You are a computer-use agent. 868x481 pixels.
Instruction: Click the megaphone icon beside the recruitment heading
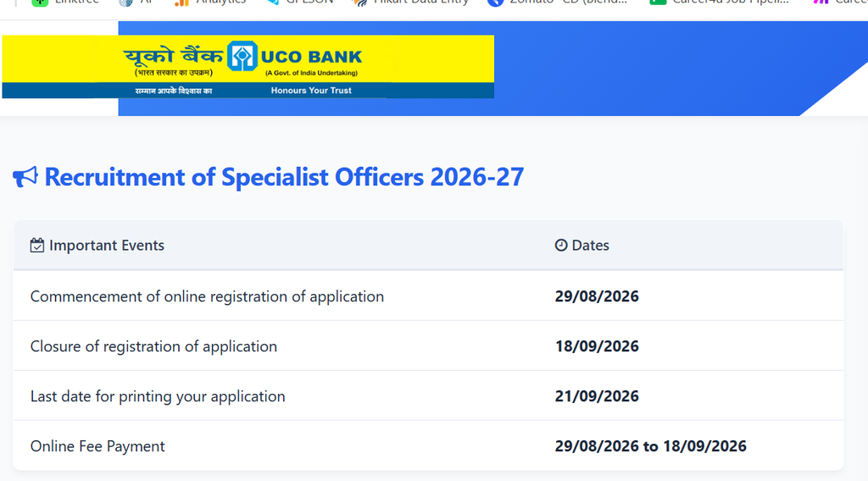coord(25,177)
